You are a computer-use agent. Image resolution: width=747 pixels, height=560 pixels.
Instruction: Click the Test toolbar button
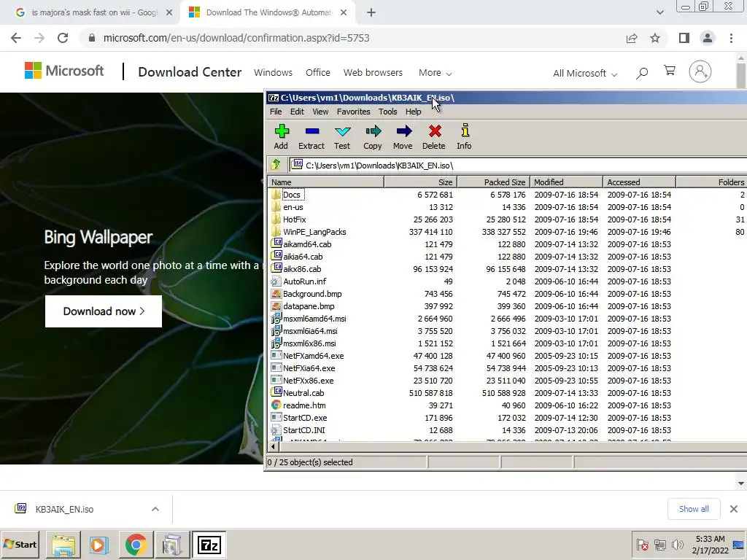[x=342, y=136]
